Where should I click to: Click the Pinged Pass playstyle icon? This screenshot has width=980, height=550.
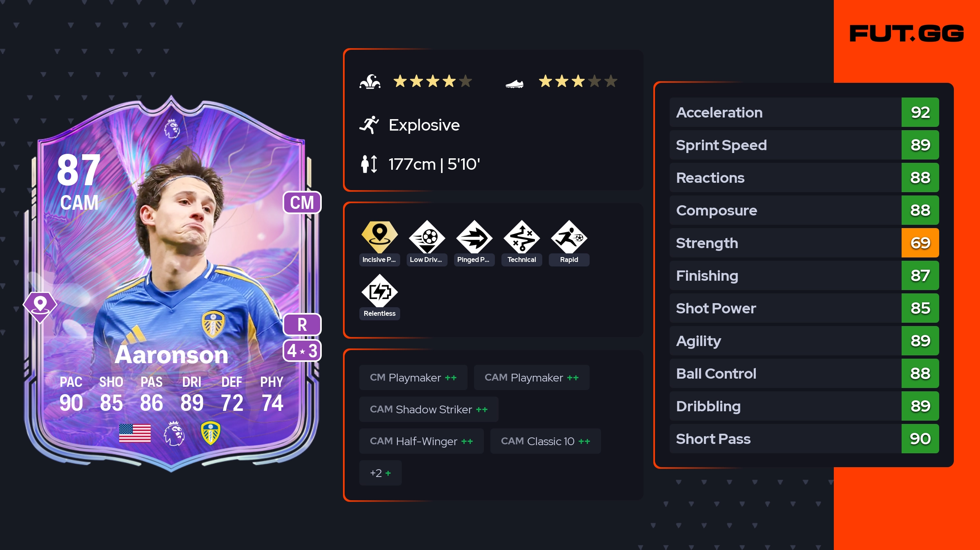click(x=474, y=237)
